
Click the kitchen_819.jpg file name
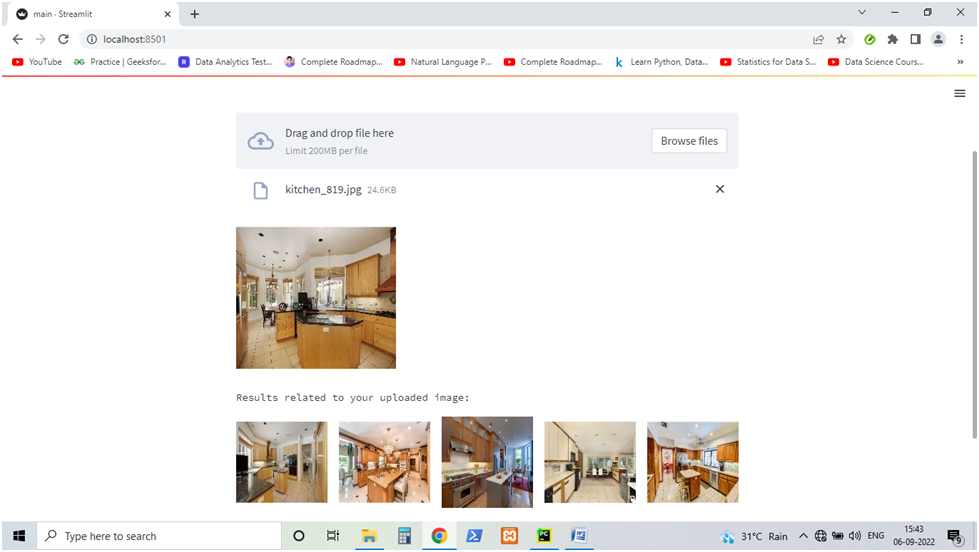click(x=323, y=189)
